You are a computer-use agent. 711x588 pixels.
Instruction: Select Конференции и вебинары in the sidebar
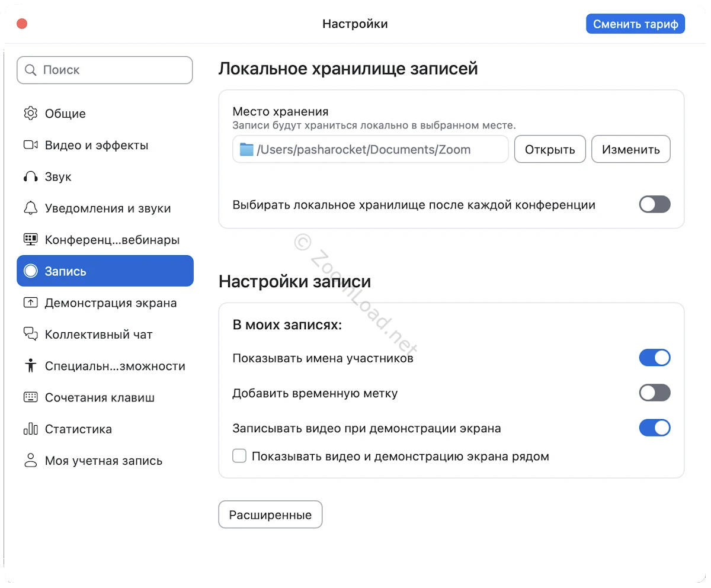pos(111,240)
